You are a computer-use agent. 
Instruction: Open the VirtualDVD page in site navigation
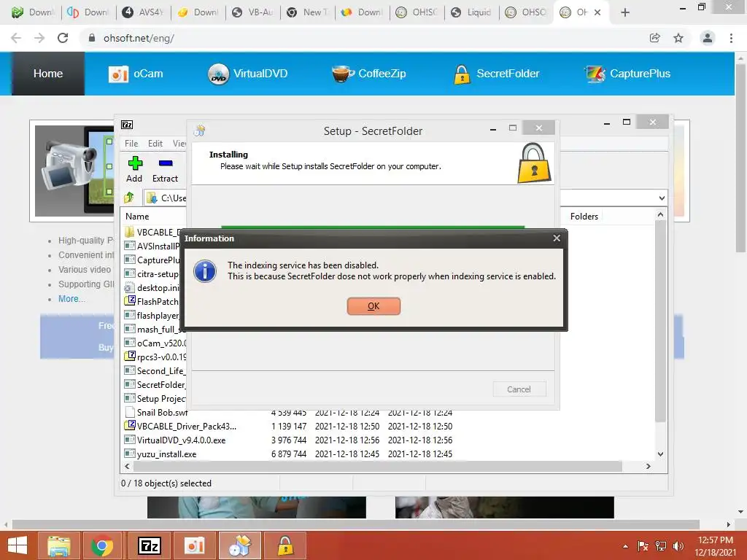248,74
